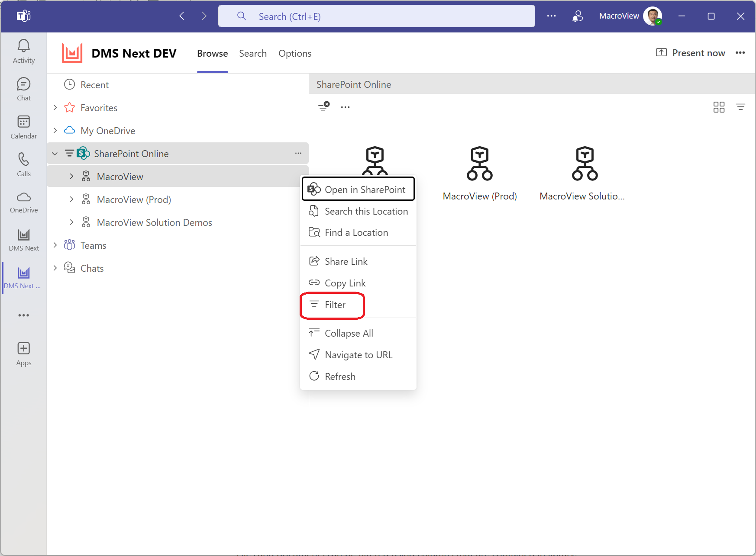Screen dimensions: 756x556
Task: Choose Collapse All from the context menu
Action: 358,333
